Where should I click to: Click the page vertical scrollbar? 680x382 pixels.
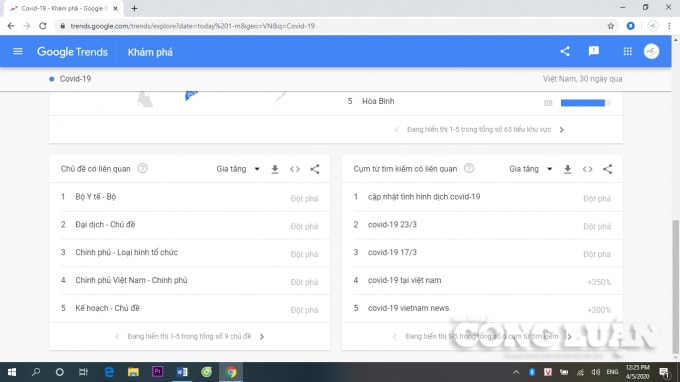[x=675, y=286]
